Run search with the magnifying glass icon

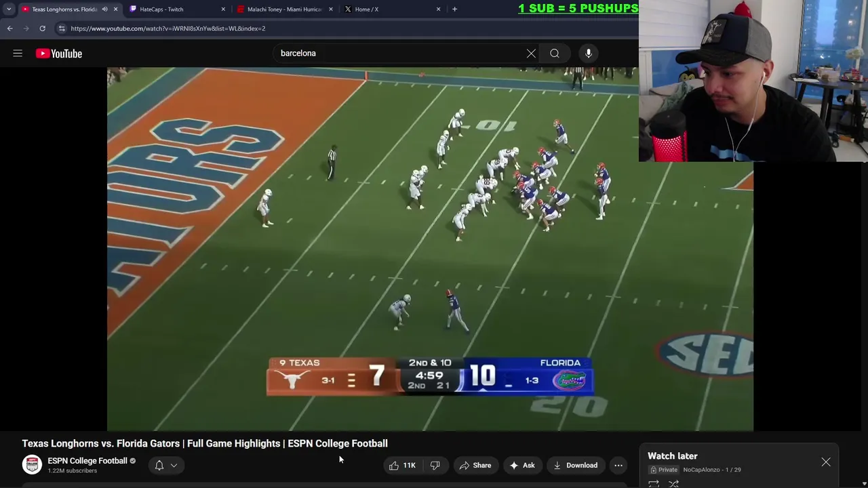point(555,54)
